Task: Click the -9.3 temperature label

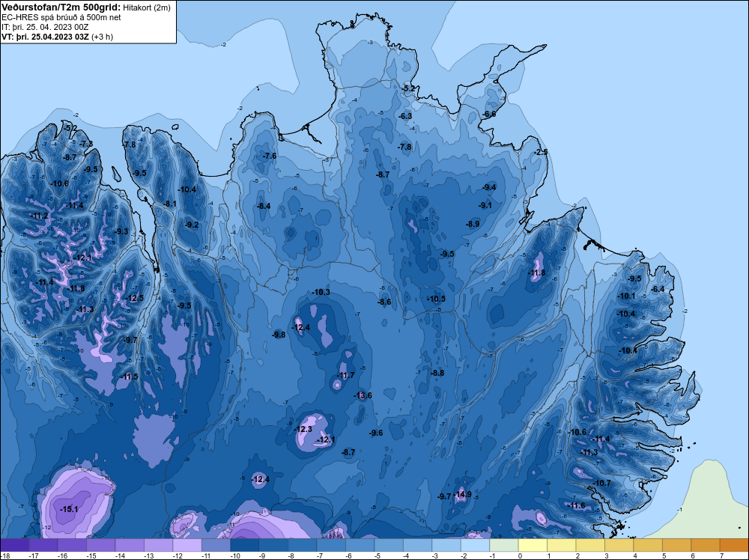Action: pyautogui.click(x=121, y=231)
